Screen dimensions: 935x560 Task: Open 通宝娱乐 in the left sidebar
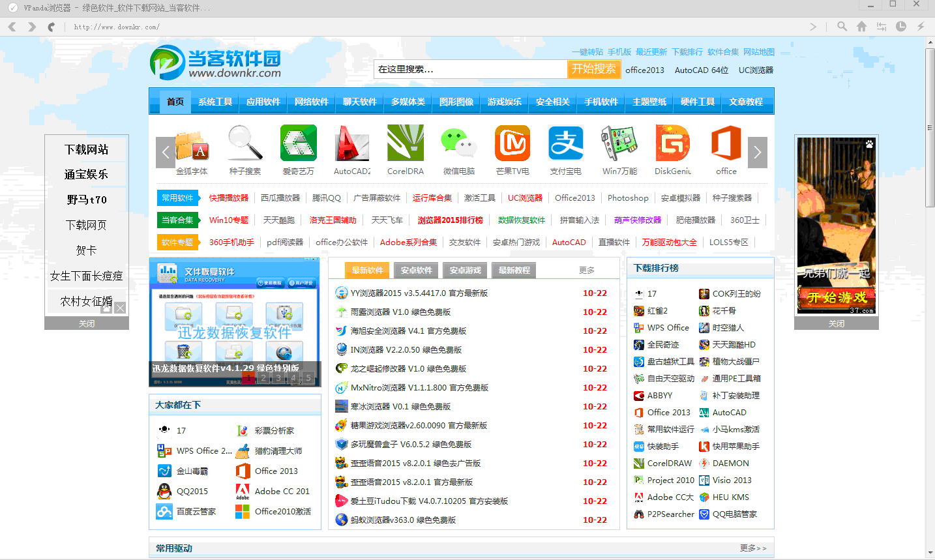(x=87, y=174)
